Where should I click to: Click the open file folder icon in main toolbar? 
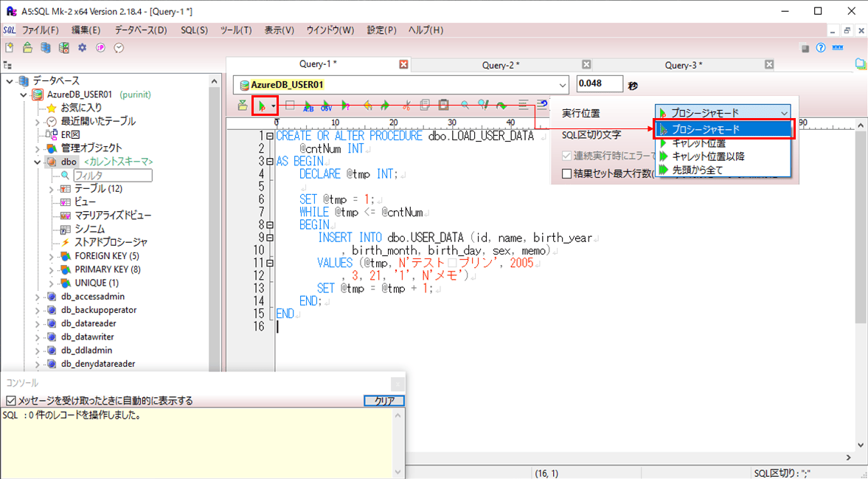[x=27, y=48]
